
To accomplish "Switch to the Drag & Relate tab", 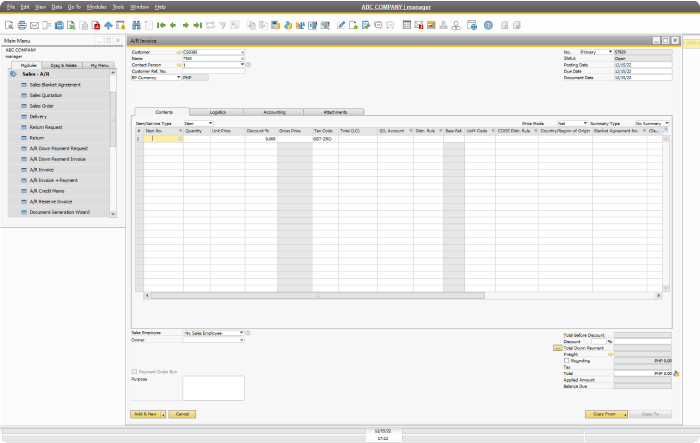I will pos(63,65).
